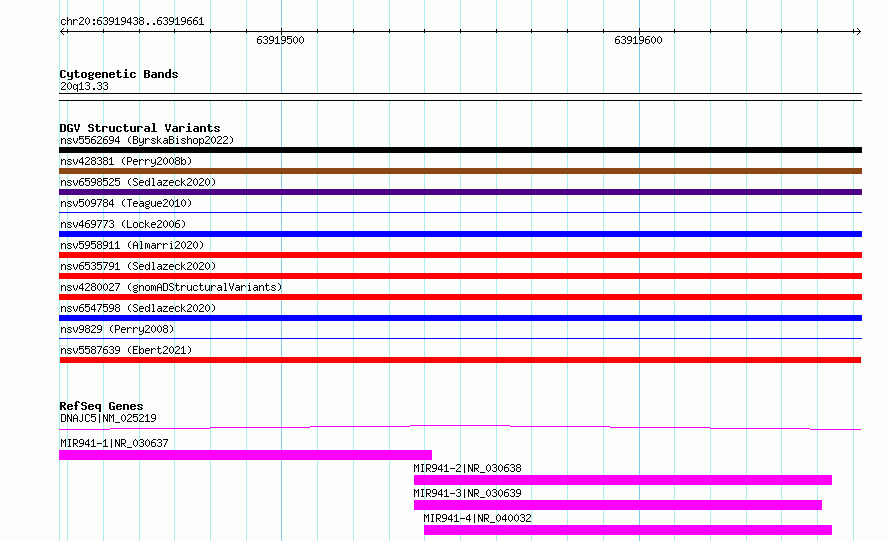Click the ruler's left arrow end
Image resolution: width=890 pixels, height=541 pixels.
(x=63, y=32)
